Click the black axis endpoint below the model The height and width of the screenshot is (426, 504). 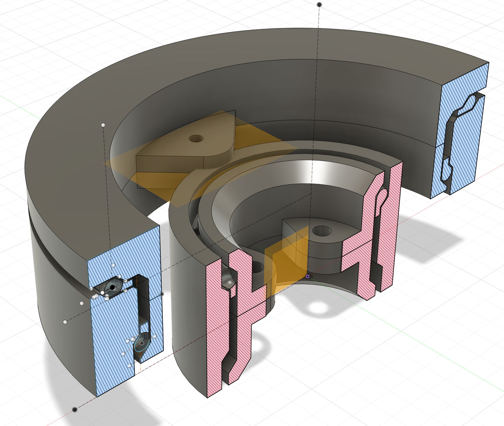(x=75, y=410)
